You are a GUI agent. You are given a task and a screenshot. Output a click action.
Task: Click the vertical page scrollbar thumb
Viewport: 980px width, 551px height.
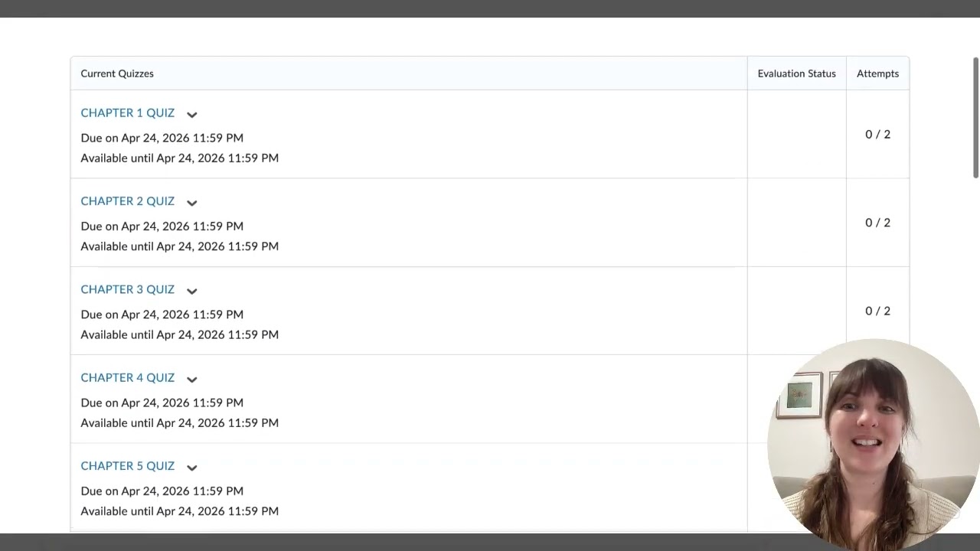click(x=976, y=117)
